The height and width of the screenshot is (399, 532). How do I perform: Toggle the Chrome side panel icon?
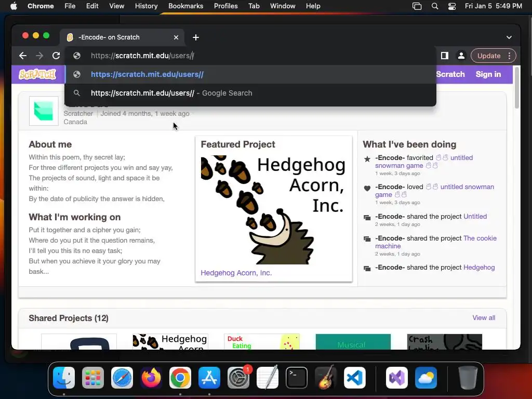(x=445, y=56)
